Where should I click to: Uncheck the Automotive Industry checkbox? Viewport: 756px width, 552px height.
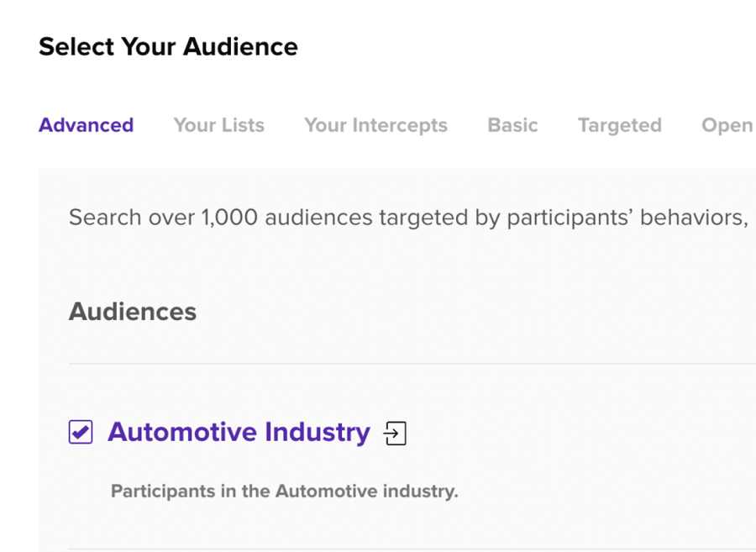pos(81,432)
